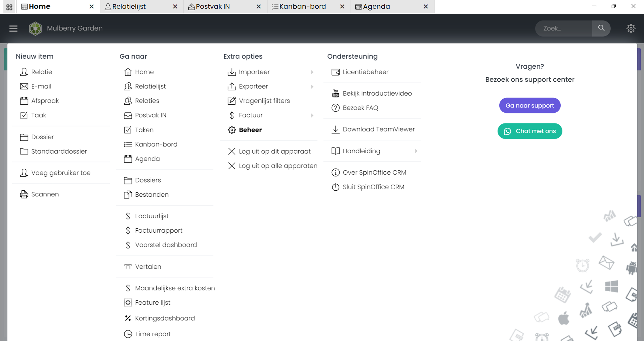Expand the Factuur submenu arrow
644x341 pixels.
[x=312, y=115]
